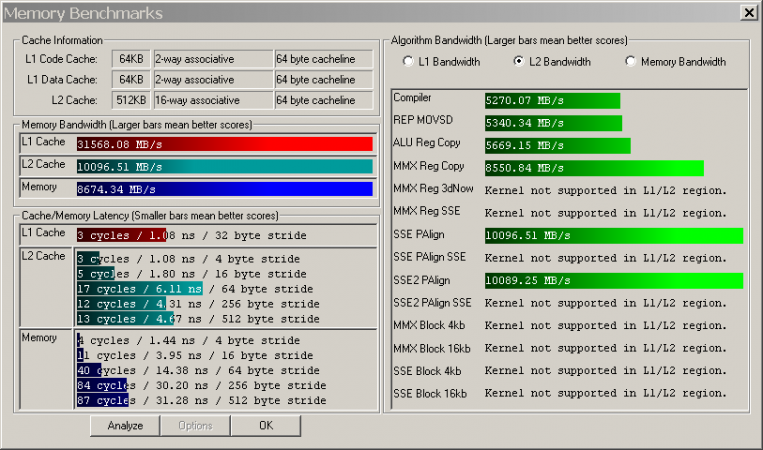Click L1 Data Cache 2-way associative field
The image size is (763, 450).
coord(213,79)
